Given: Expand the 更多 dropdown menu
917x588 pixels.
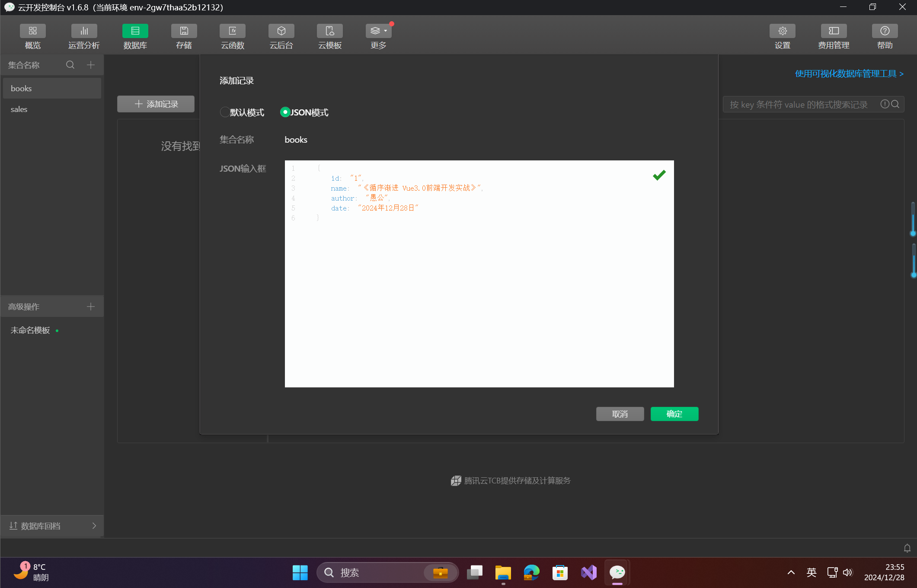Looking at the screenshot, I should (x=379, y=31).
